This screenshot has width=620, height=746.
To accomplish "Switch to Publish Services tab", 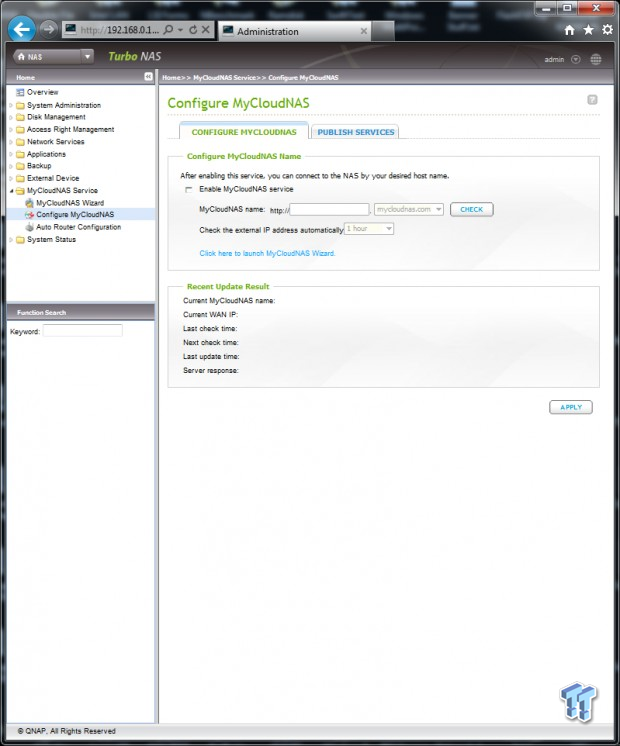I will (355, 132).
